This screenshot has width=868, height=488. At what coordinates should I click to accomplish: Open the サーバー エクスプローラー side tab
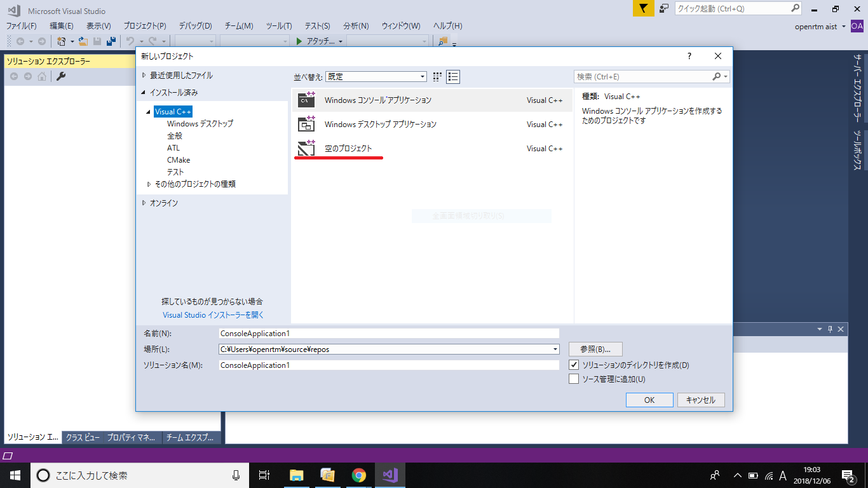point(857,88)
